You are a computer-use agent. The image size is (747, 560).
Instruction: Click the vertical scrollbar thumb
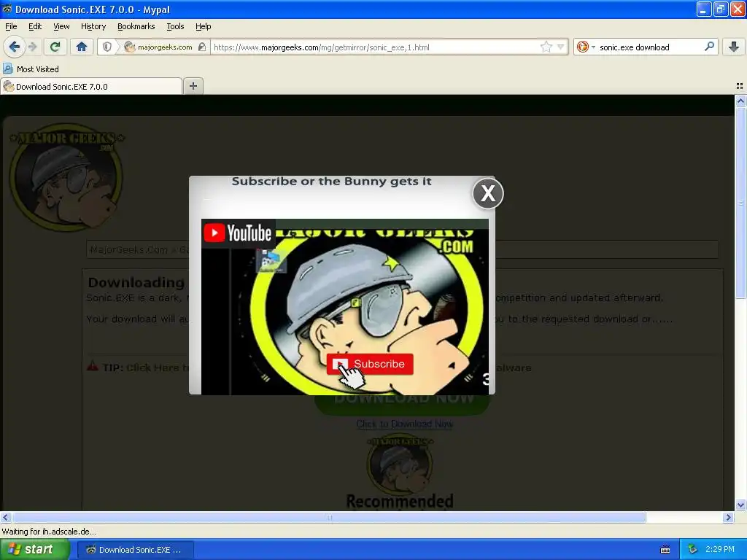[740, 203]
